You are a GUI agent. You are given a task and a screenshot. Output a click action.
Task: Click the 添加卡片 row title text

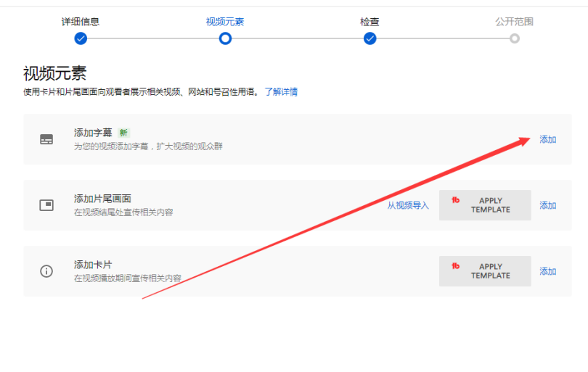point(93,265)
